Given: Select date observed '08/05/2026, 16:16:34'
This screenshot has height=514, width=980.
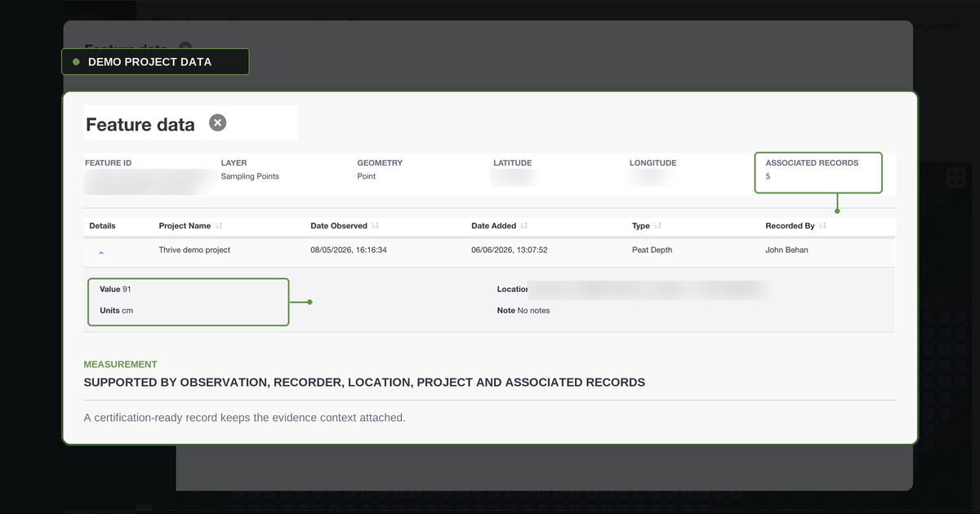Looking at the screenshot, I should (349, 250).
